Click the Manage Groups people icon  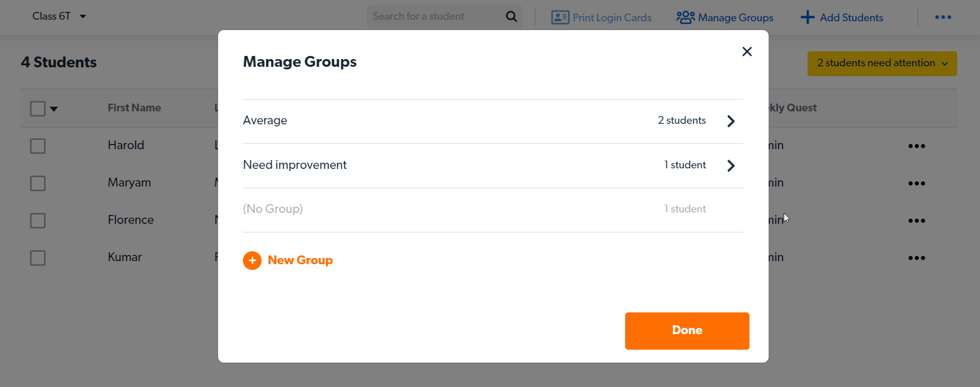[x=685, y=17]
